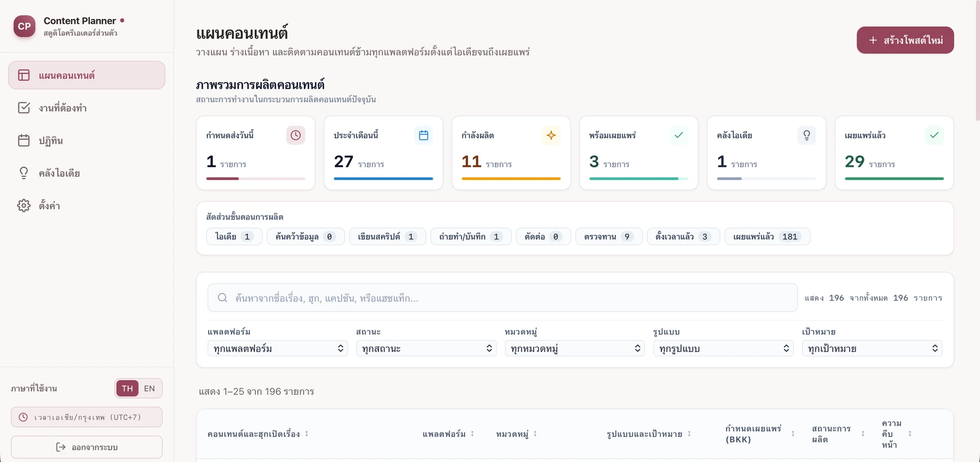Open the แพลตฟอร์ม filter dropdown
Viewport: 980px width, 462px height.
[278, 348]
